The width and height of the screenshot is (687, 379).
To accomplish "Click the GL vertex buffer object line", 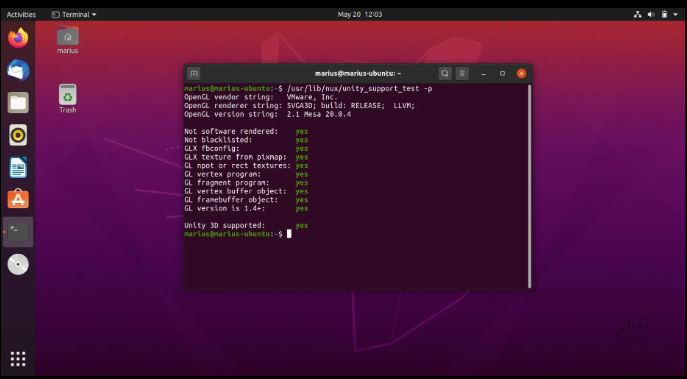I will point(246,191).
